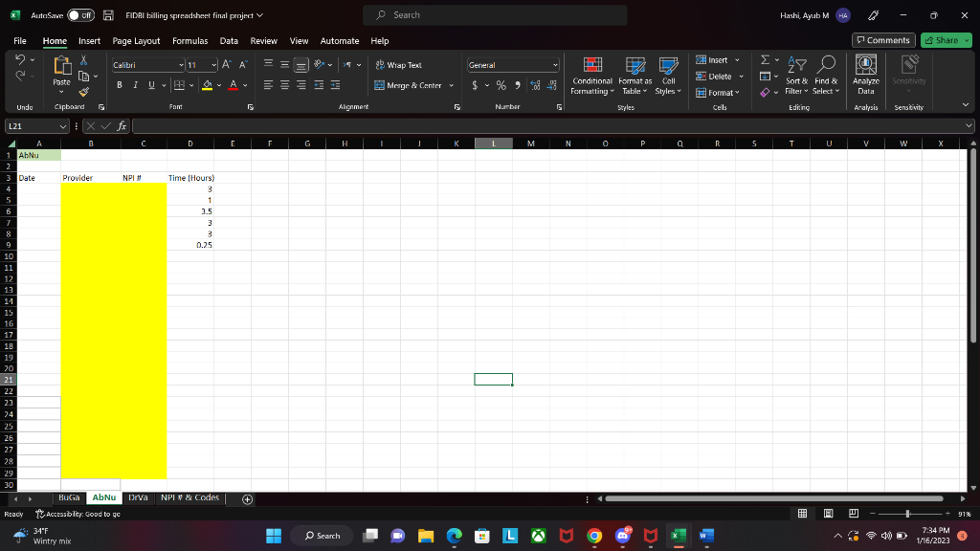Click the Fill Color yellow bucket

(208, 85)
